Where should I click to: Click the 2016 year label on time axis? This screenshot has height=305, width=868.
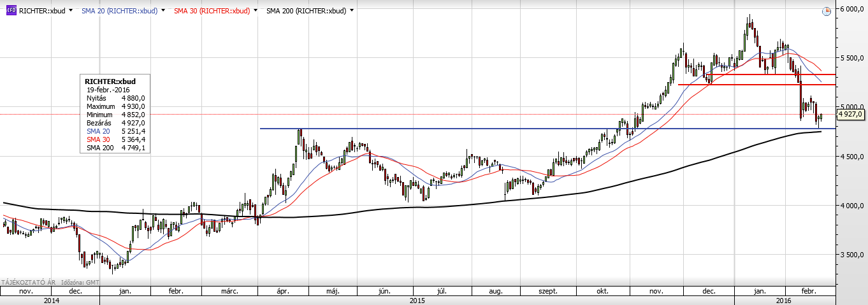pyautogui.click(x=784, y=300)
